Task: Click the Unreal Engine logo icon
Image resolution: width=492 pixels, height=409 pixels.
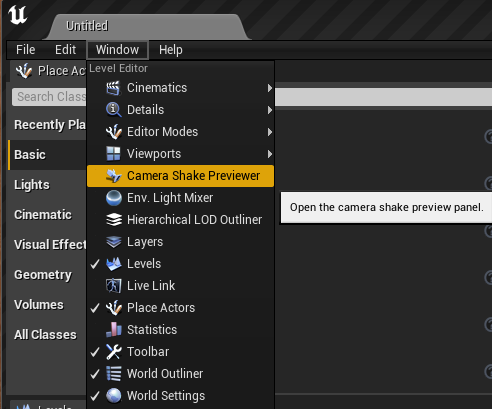Action: click(17, 15)
